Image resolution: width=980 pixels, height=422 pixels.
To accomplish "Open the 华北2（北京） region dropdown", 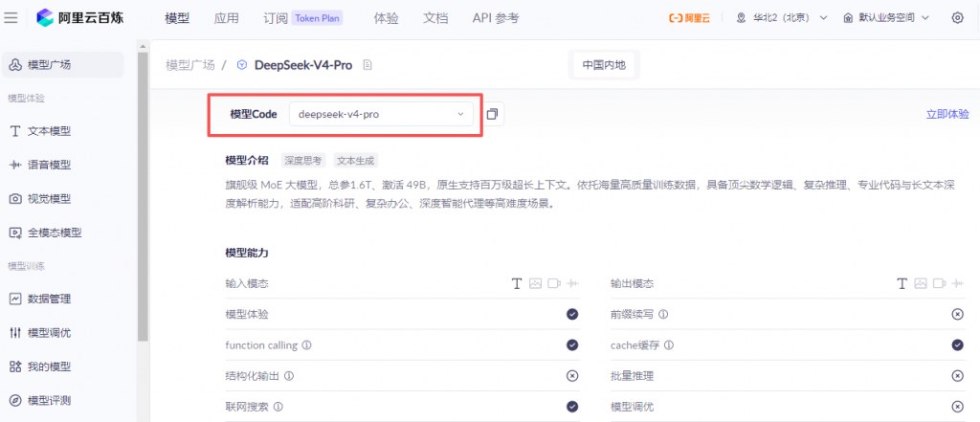I will coord(781,18).
